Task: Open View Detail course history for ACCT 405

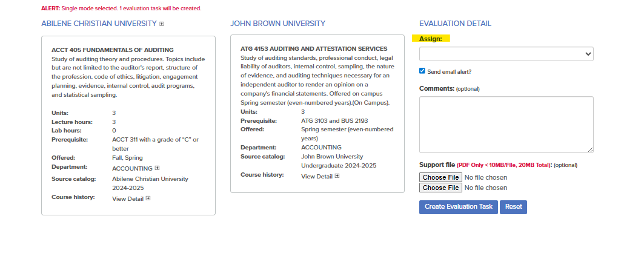Action: [127, 198]
